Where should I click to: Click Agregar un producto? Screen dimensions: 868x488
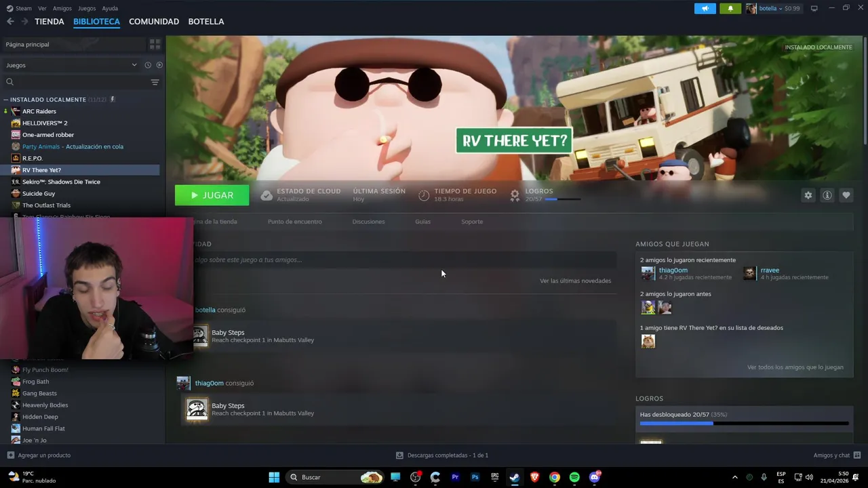[x=39, y=455]
